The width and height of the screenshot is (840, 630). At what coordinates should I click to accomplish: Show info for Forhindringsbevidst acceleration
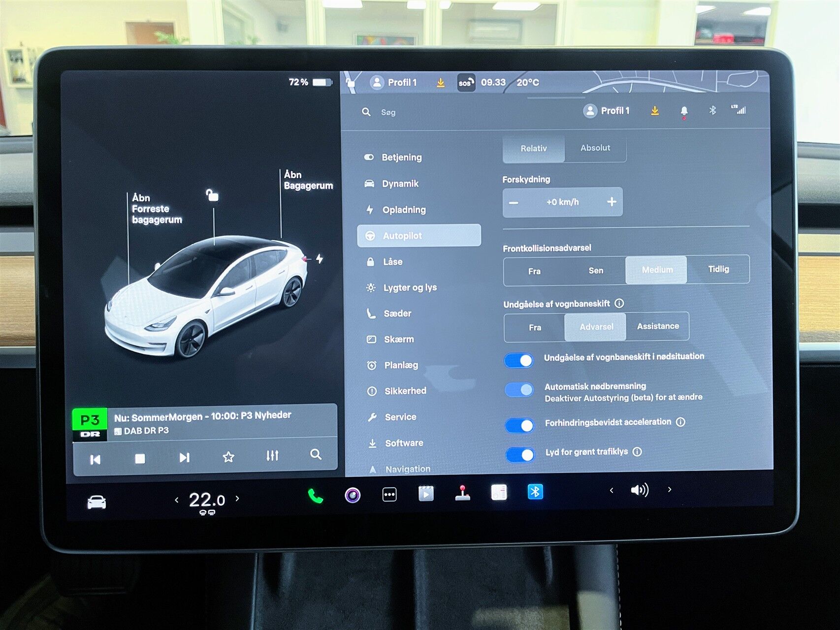(680, 422)
